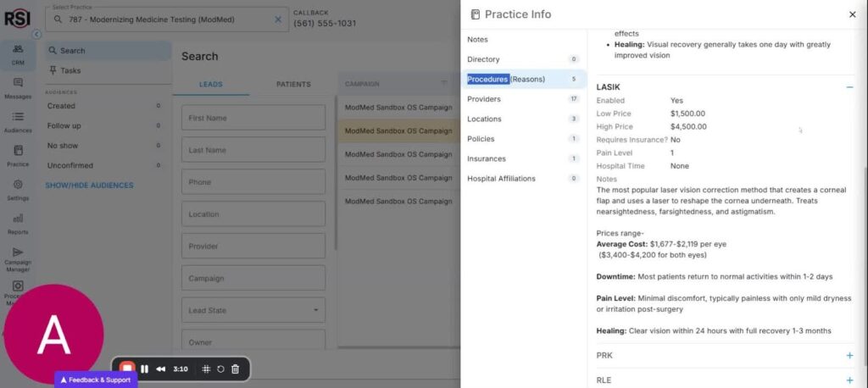Image resolution: width=868 pixels, height=388 pixels.
Task: Click the First Name input field
Action: click(x=253, y=118)
